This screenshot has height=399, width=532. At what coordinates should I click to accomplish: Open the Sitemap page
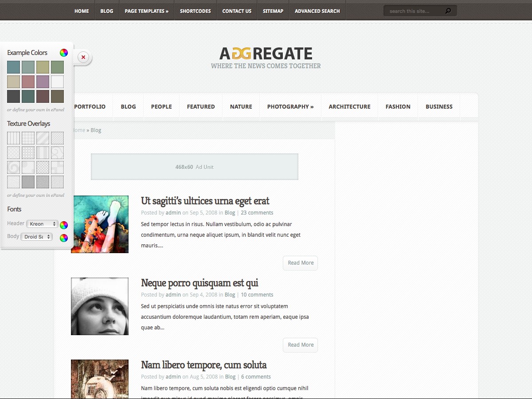273,11
